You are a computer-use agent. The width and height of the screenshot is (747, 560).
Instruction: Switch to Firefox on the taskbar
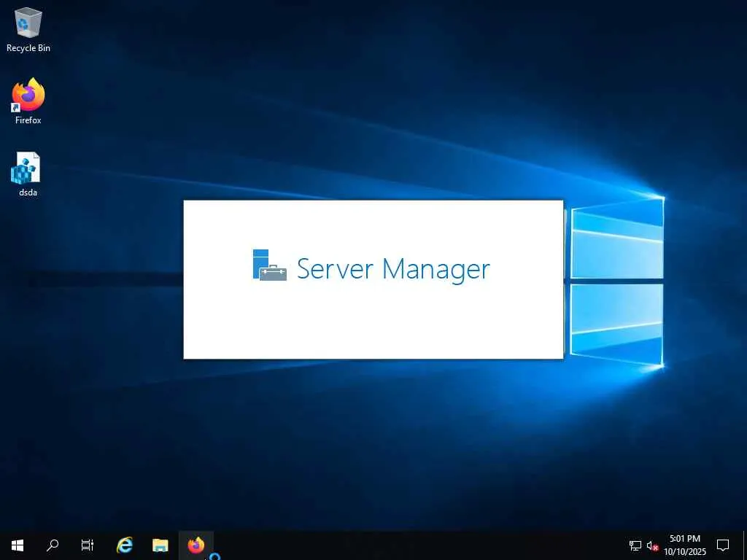pos(196,545)
